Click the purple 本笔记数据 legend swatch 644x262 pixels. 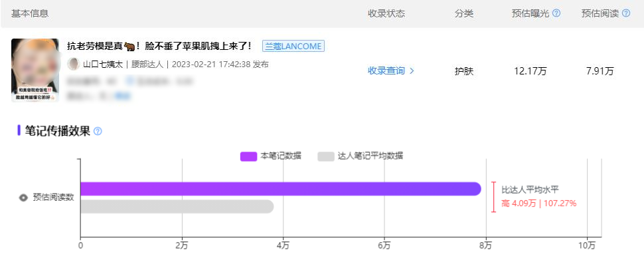click(x=248, y=157)
